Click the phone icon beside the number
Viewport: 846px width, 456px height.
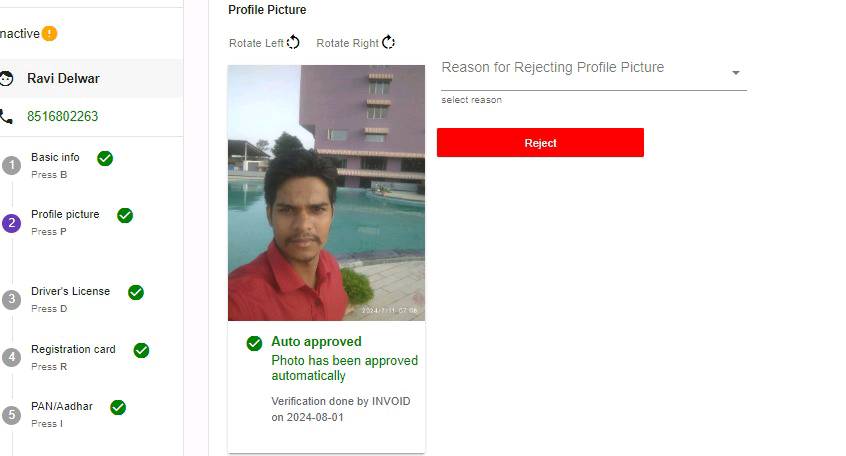click(x=6, y=116)
